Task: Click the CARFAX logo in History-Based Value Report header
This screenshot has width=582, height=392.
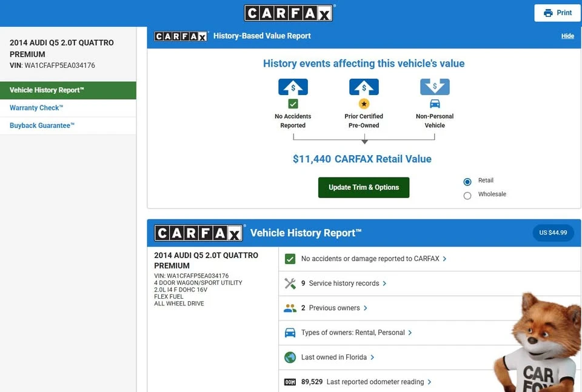Action: (181, 36)
